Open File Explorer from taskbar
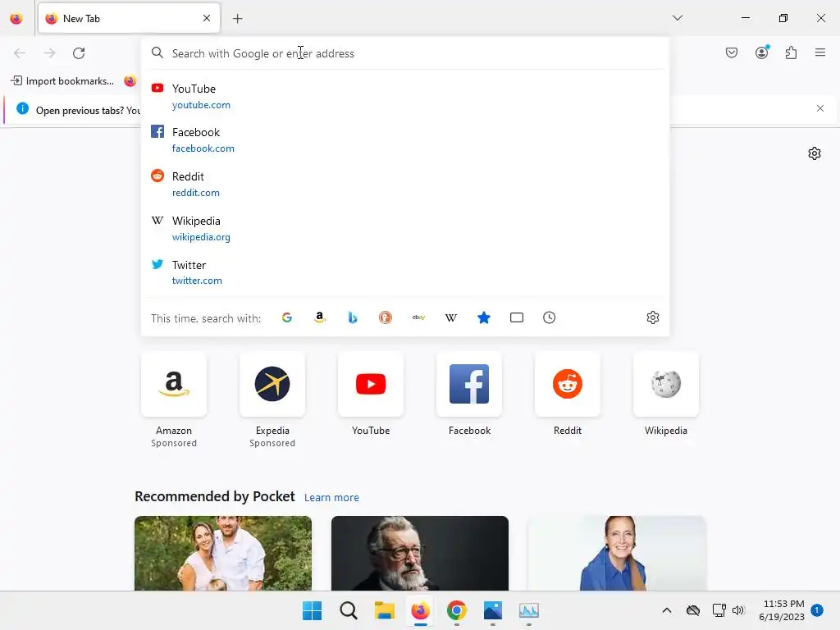Viewport: 840px width, 630px height. pyautogui.click(x=384, y=610)
